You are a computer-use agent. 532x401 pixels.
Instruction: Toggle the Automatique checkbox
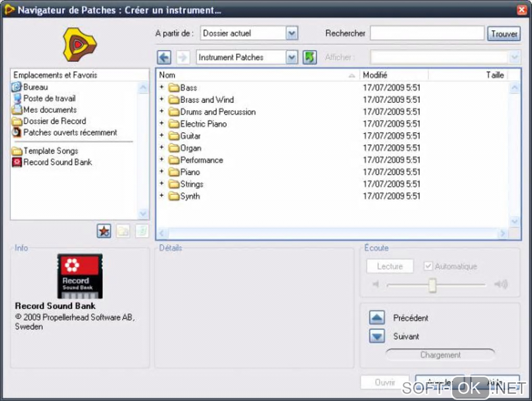(428, 266)
